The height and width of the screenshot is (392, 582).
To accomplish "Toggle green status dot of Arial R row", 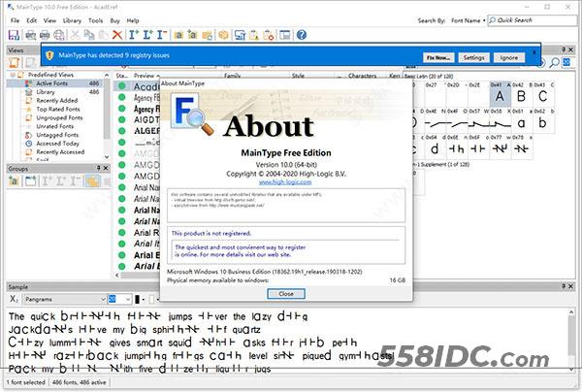I will pyautogui.click(x=121, y=233).
